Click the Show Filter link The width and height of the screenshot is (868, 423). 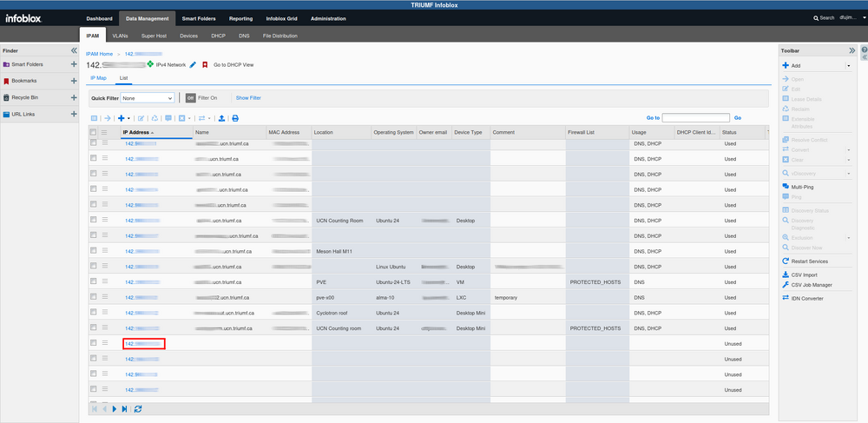(x=248, y=98)
